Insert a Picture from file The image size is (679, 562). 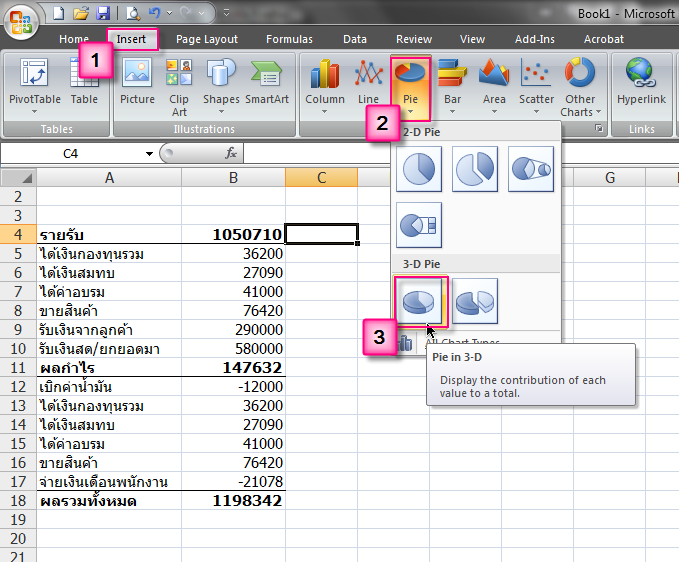[x=137, y=82]
